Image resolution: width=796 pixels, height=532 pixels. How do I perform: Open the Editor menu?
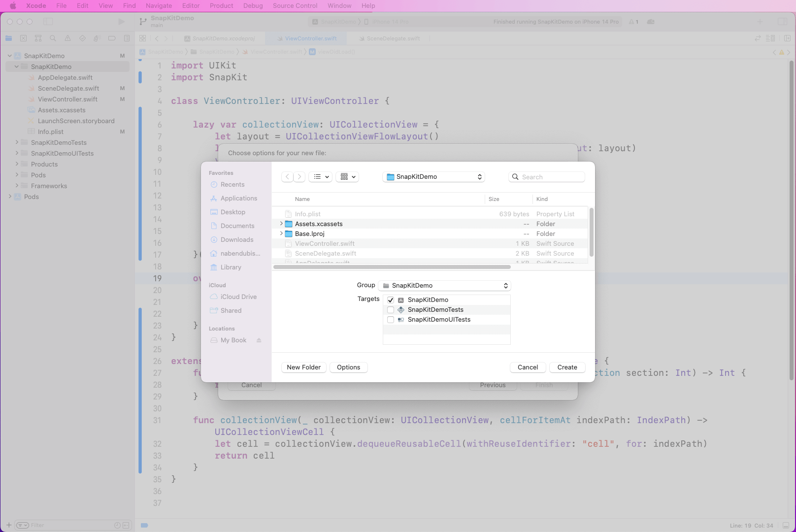pos(191,6)
